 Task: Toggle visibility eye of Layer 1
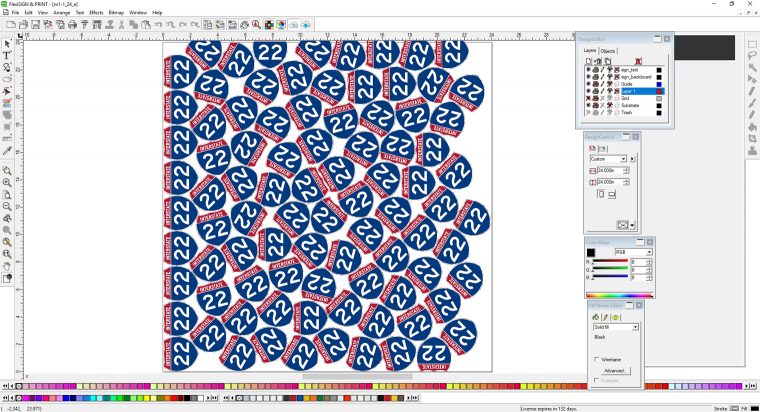point(588,91)
